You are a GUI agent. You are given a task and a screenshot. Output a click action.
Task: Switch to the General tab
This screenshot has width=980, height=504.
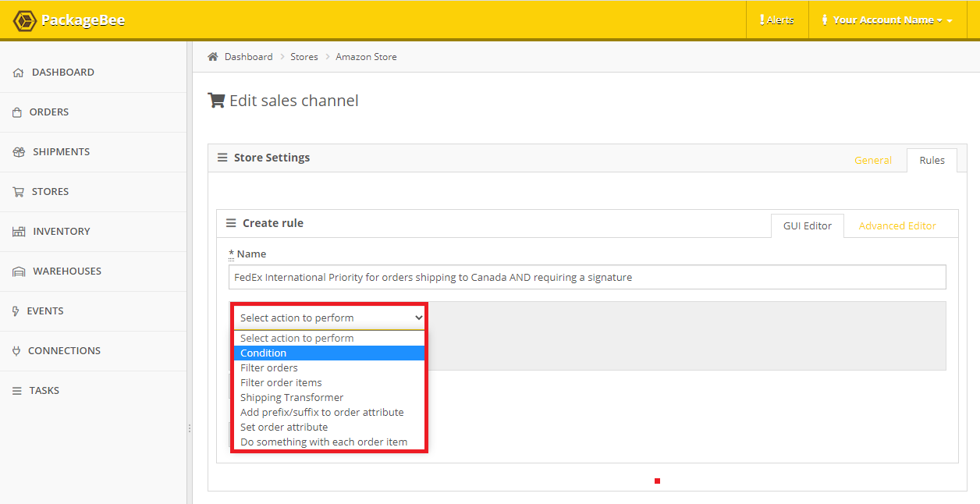(872, 160)
